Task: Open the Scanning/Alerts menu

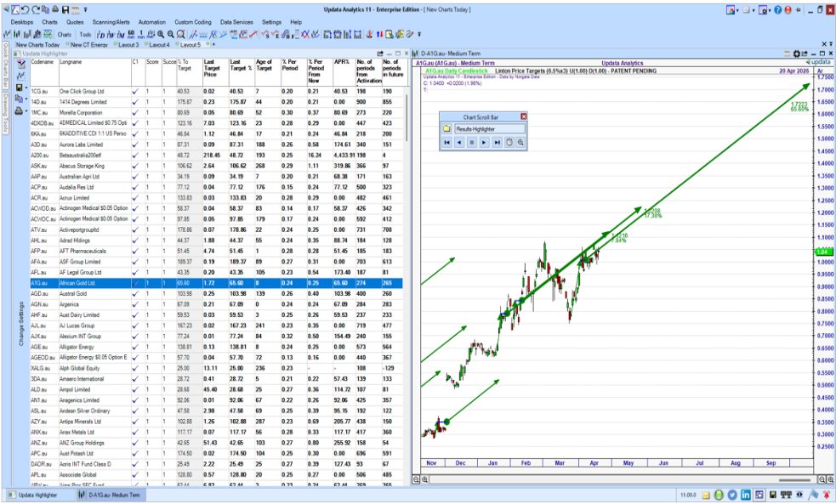Action: [111, 22]
